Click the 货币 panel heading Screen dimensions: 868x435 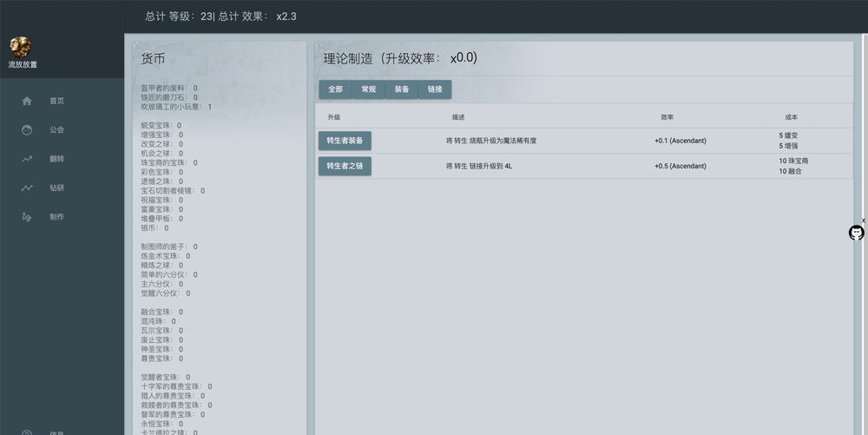(153, 59)
